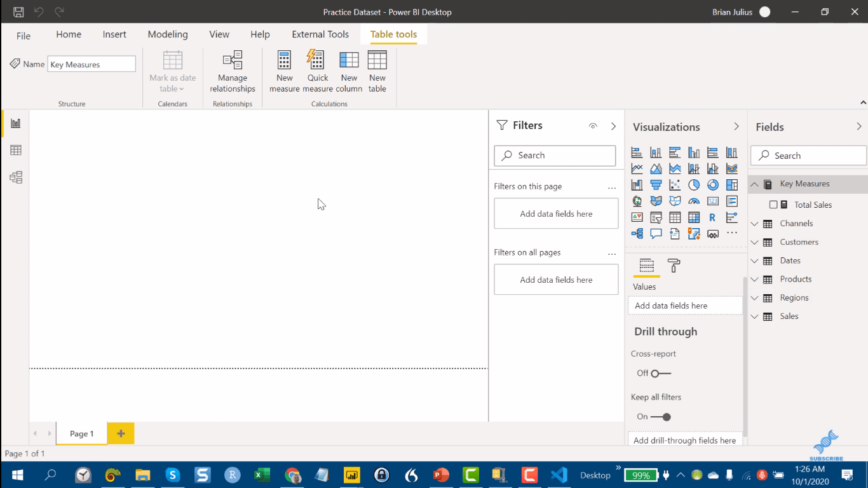The height and width of the screenshot is (488, 868).
Task: Select the Map globe visualization
Action: pos(637,201)
